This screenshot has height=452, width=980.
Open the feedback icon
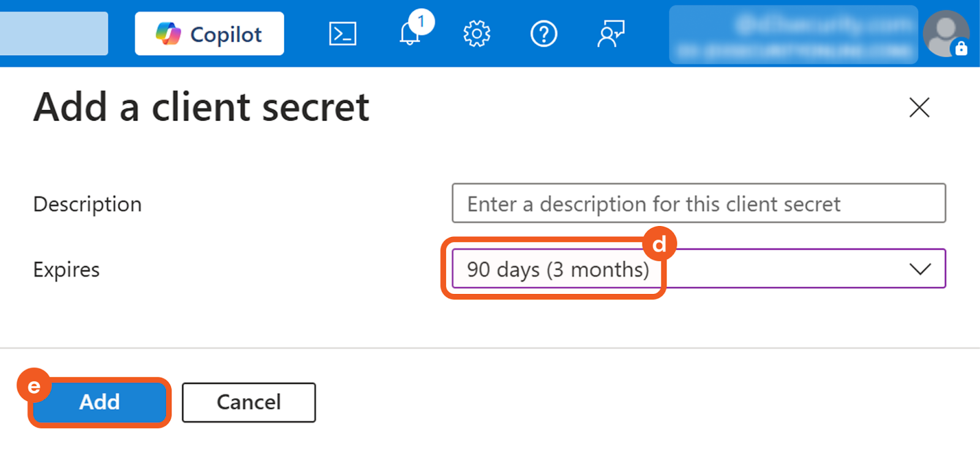click(611, 34)
